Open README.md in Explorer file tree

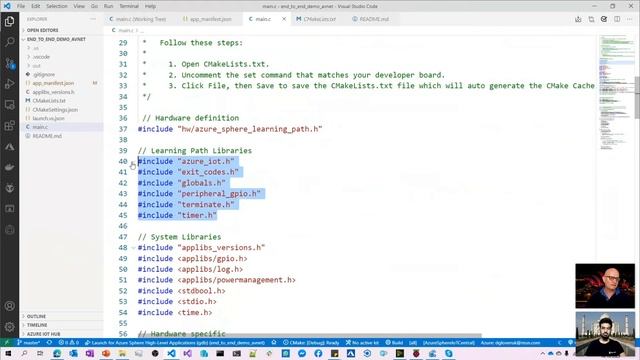click(x=47, y=136)
